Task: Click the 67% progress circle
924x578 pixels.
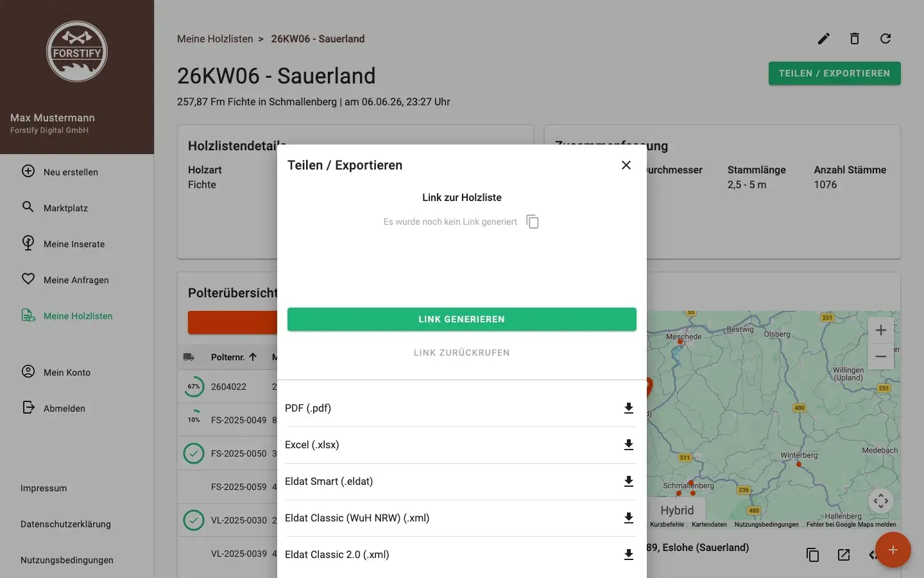Action: 194,387
